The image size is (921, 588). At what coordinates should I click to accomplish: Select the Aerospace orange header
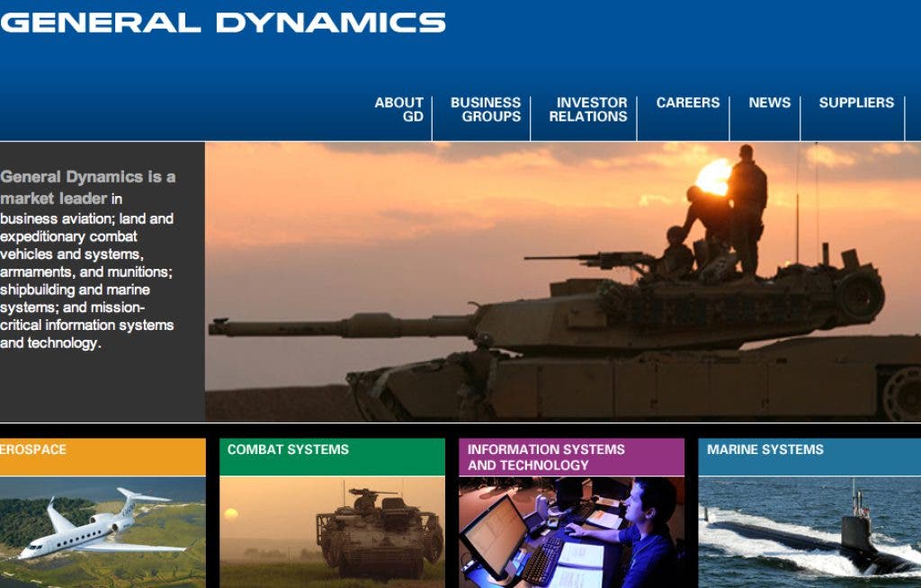tap(103, 457)
